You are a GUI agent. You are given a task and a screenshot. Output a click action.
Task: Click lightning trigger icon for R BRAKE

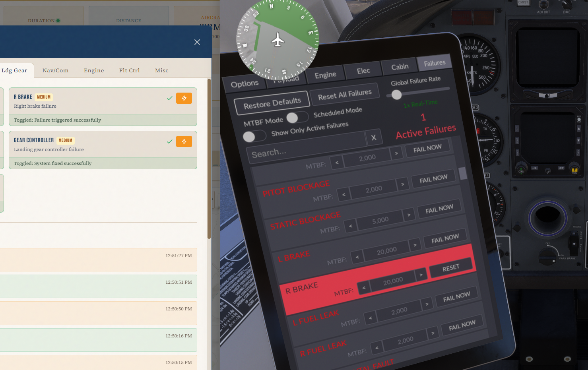(184, 98)
